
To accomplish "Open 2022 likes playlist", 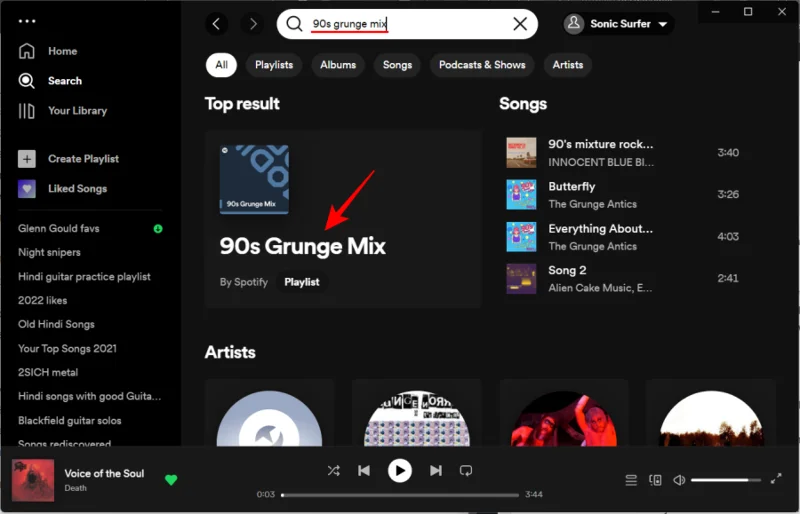I will 42,301.
